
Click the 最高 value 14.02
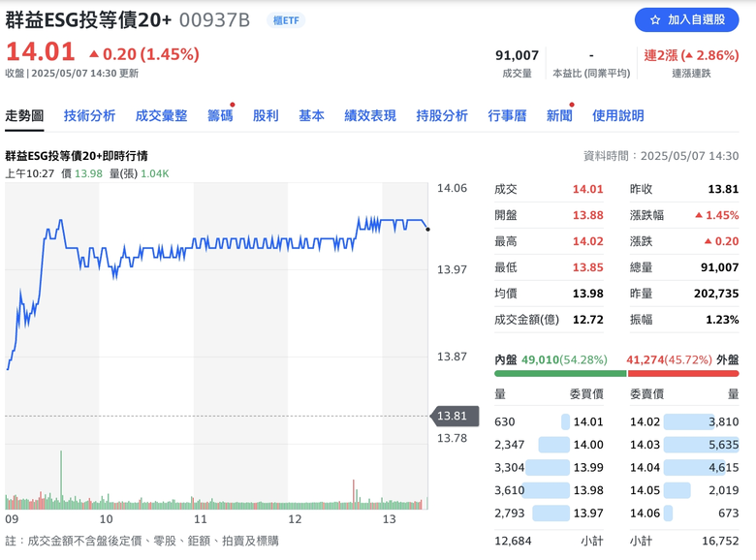coord(587,241)
